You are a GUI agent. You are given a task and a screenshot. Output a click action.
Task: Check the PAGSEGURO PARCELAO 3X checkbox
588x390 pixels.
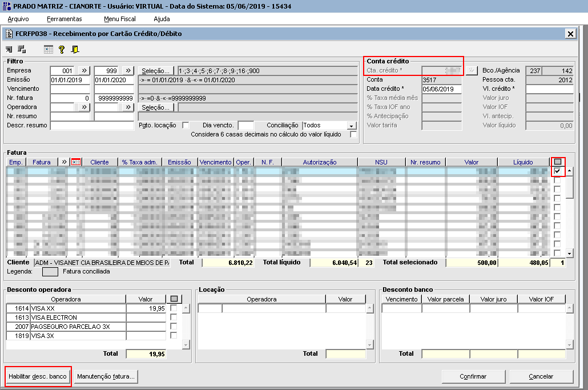(173, 326)
